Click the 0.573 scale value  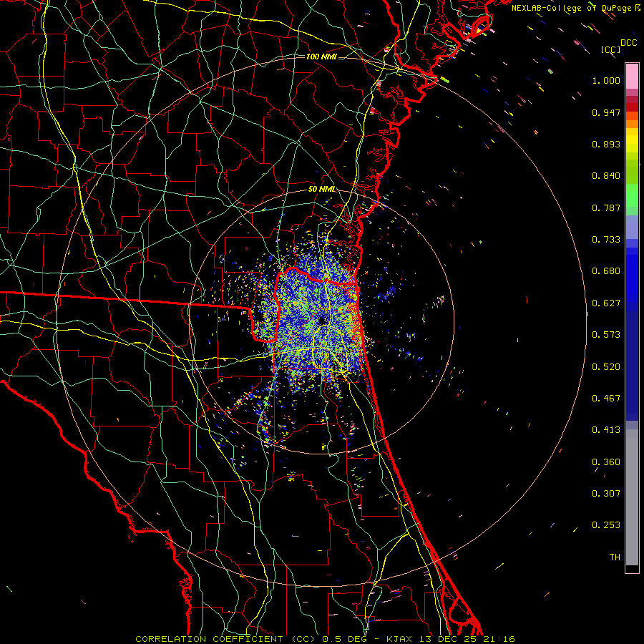[x=606, y=335]
